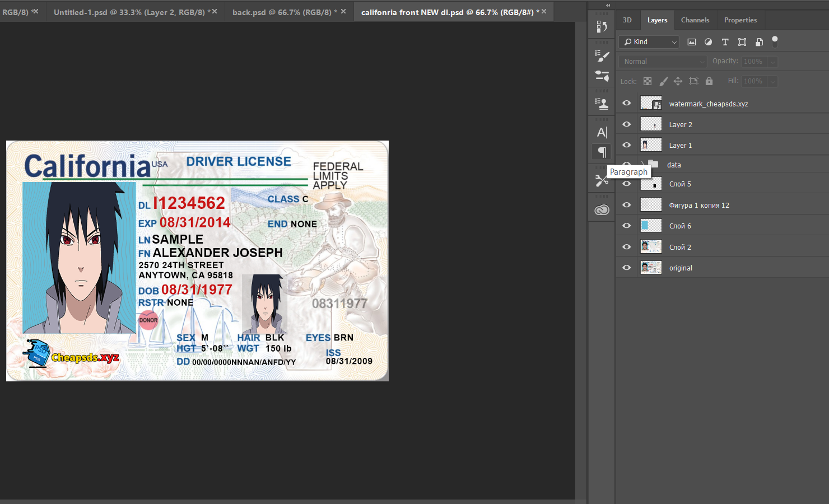Open the Clone Source panel icon
Screen dimensions: 829x504
tap(602, 103)
